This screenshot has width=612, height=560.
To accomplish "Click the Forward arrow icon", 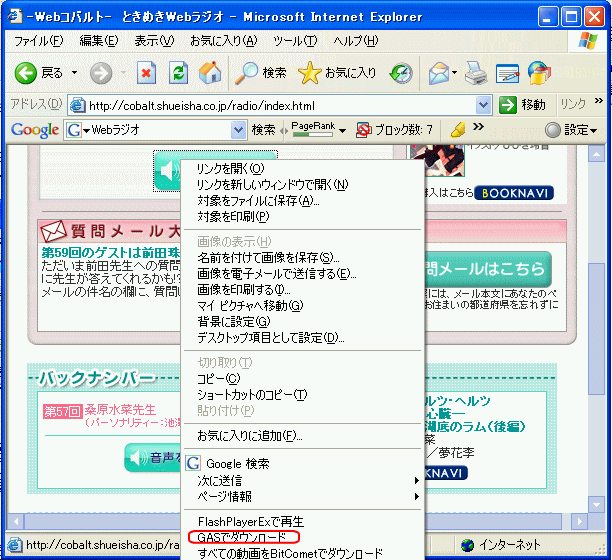I will tap(101, 73).
